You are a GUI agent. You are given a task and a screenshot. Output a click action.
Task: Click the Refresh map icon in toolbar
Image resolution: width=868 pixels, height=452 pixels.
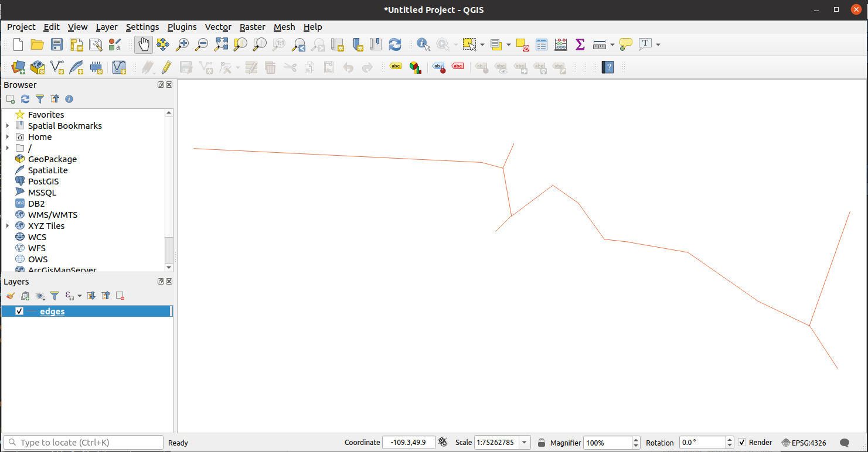point(395,44)
